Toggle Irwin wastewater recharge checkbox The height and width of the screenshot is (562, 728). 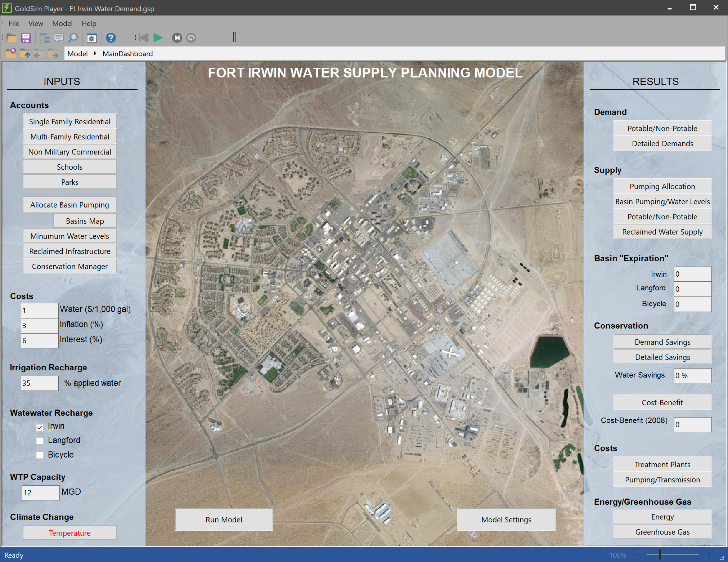[39, 426]
